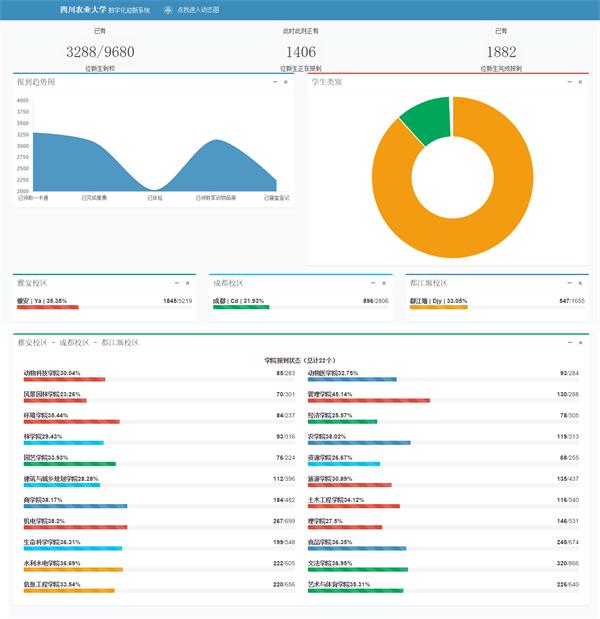Screen dimensions: 600x619
Task: Click the 商学院 38.17% progress bar
Action: click(x=75, y=506)
